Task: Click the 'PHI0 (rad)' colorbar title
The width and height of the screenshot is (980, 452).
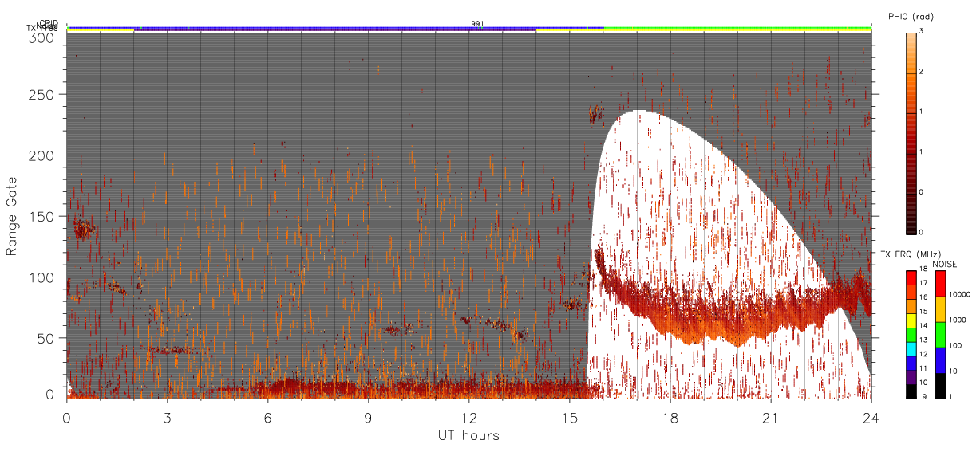Action: 911,16
